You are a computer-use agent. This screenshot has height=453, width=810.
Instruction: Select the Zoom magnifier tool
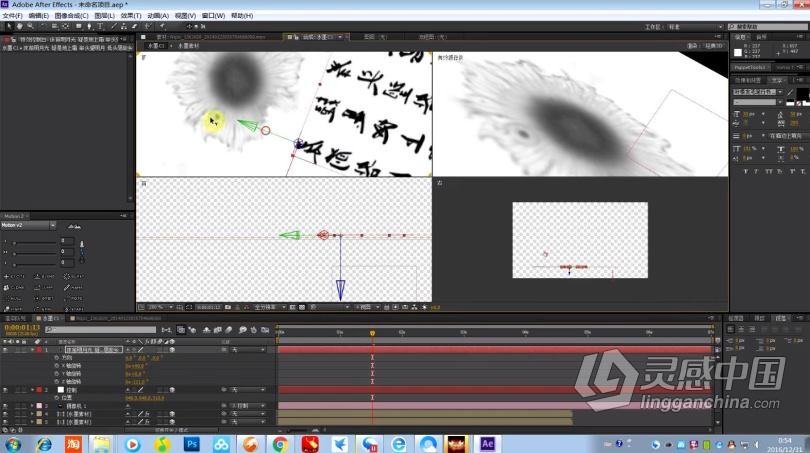(30, 26)
